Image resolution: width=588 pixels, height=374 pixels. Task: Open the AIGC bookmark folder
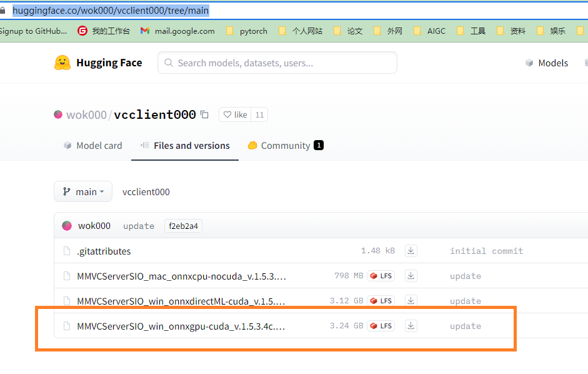point(429,31)
